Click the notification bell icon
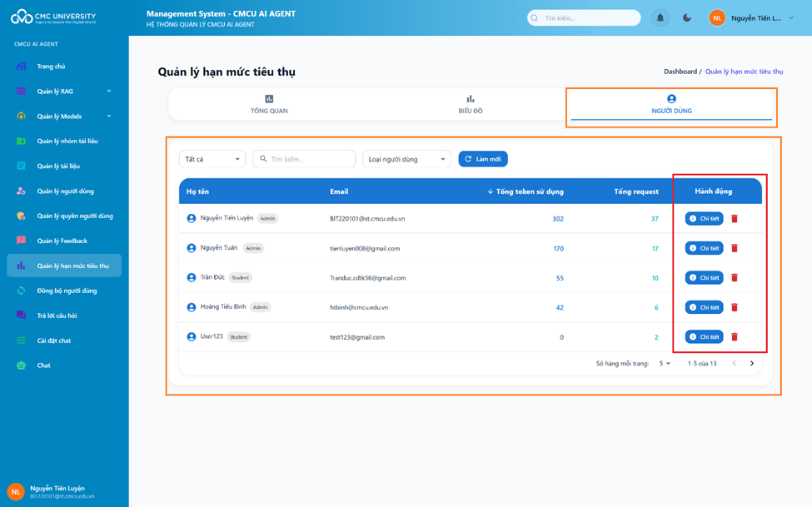This screenshot has width=812, height=507. (x=660, y=17)
